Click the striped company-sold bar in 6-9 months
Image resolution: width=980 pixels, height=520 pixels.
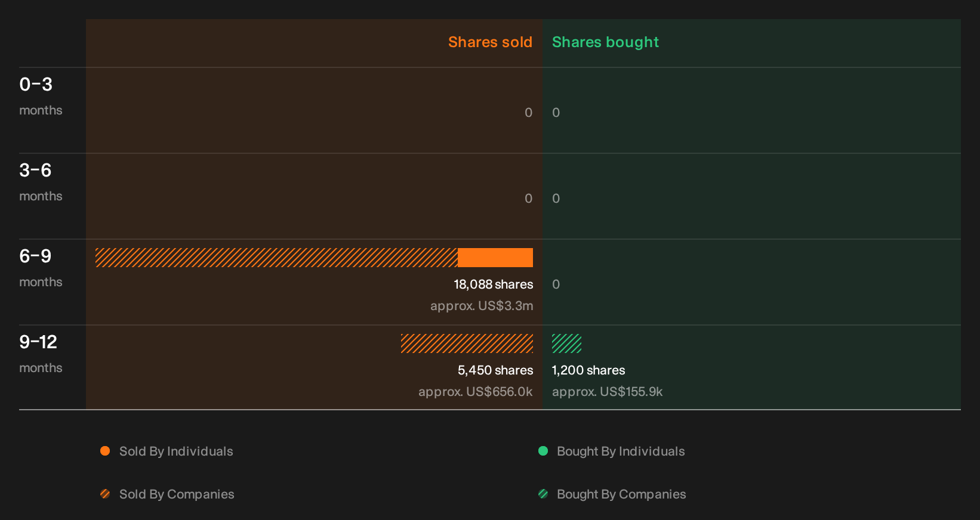[x=276, y=258]
